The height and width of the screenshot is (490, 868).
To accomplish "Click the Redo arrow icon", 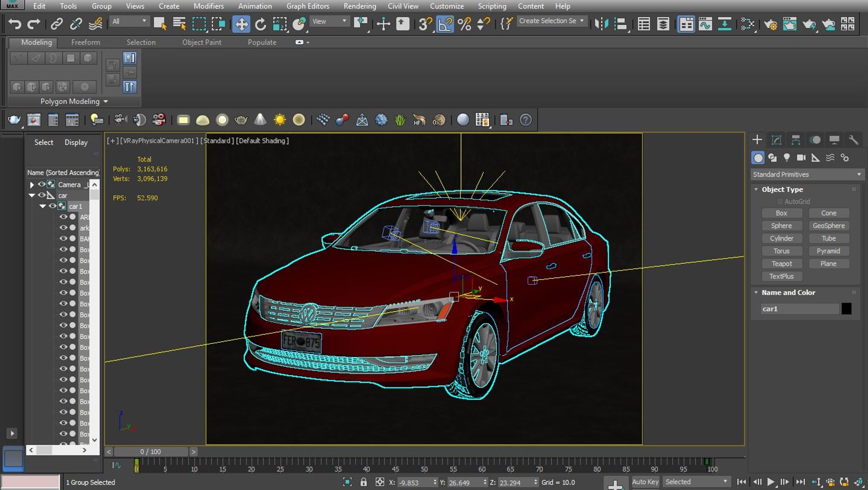I will point(34,23).
